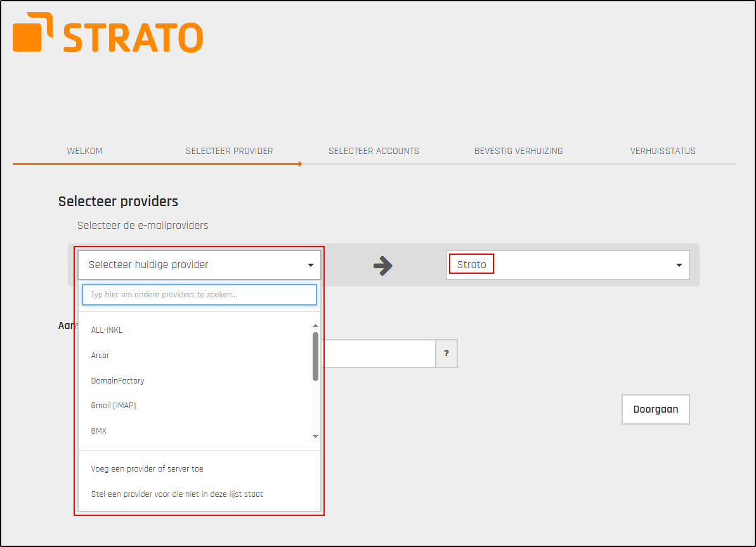Screen dimensions: 756x547
Task: Open the Selecteer huidige provider dropdown
Action: pos(199,265)
